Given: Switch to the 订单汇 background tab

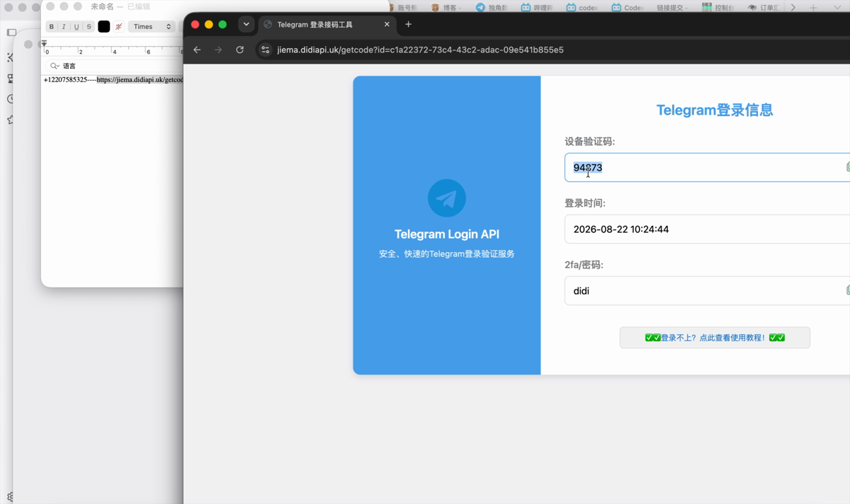Looking at the screenshot, I should [764, 8].
